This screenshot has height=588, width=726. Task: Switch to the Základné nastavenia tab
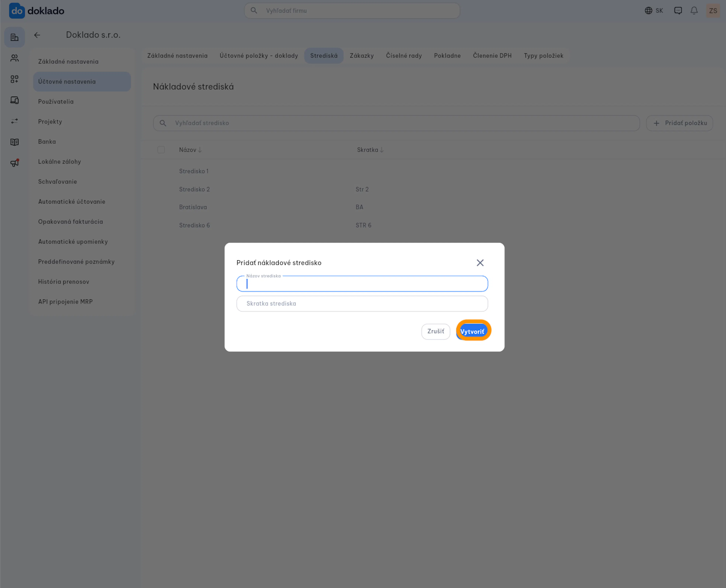click(x=178, y=56)
